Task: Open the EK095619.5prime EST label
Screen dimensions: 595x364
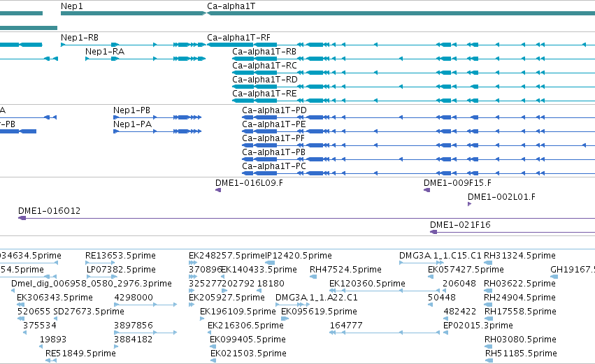Action: tap(319, 312)
